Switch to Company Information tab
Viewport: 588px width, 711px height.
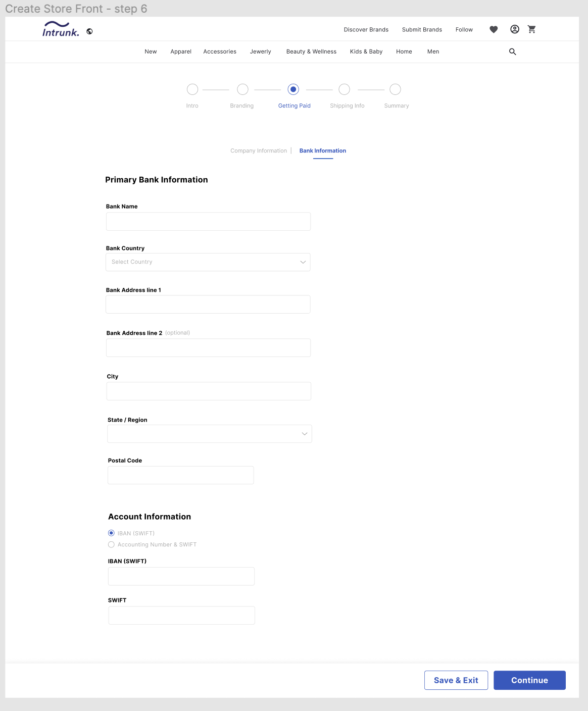click(x=259, y=151)
